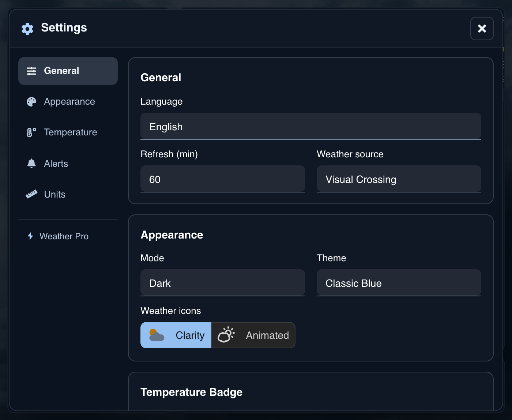Switch to the Alerts section
Screen dimensions: 512x420
coord(68,164)
